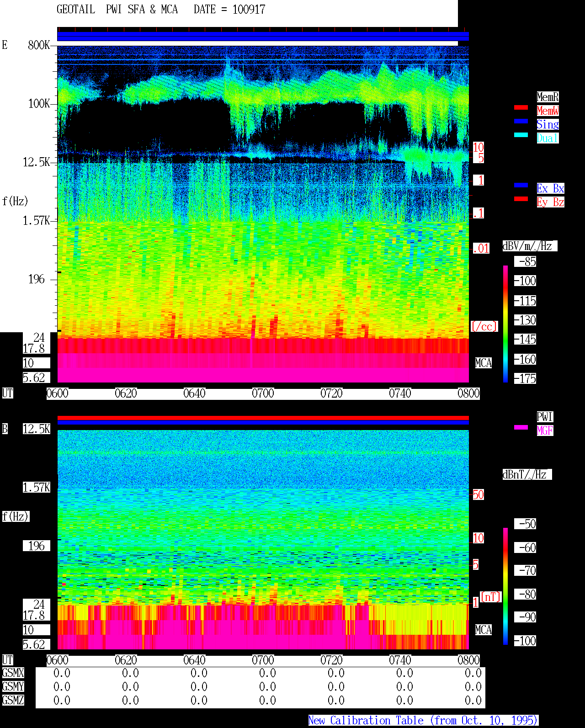585x728 pixels.
Task: Click the magnetic field vertical color scale bar
Action: pyautogui.click(x=505, y=586)
